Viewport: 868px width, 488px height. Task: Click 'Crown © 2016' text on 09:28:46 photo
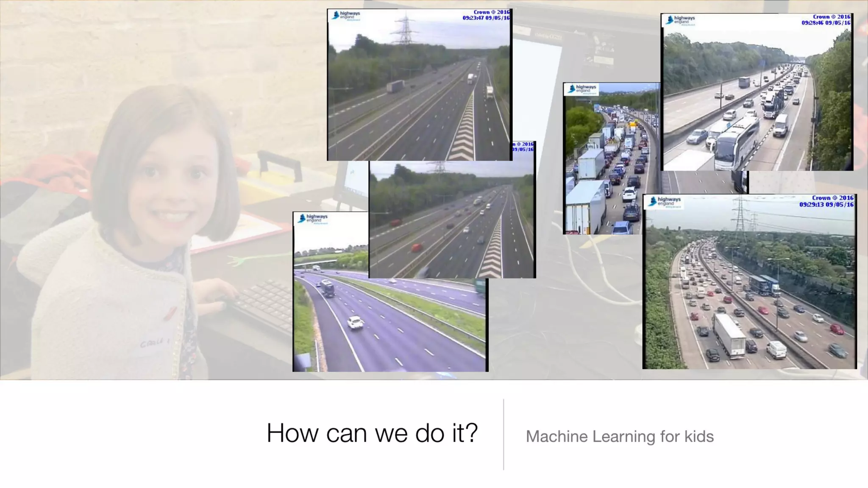point(831,17)
